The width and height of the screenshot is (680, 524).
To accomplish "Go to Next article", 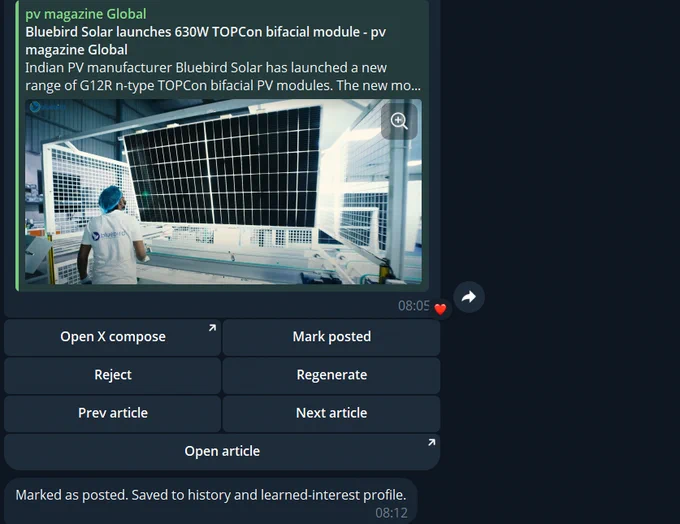I will click(332, 413).
